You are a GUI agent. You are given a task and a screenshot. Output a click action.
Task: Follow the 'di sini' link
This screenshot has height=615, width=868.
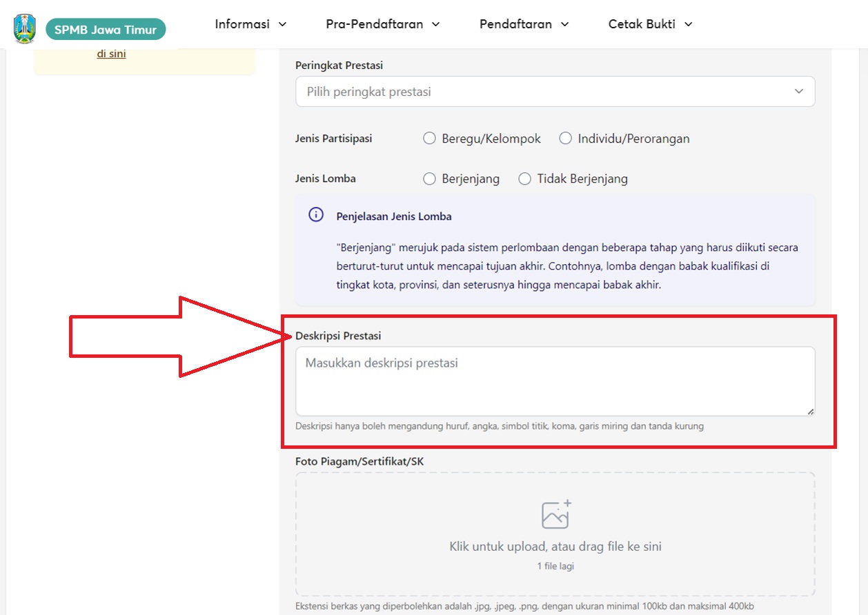point(111,53)
